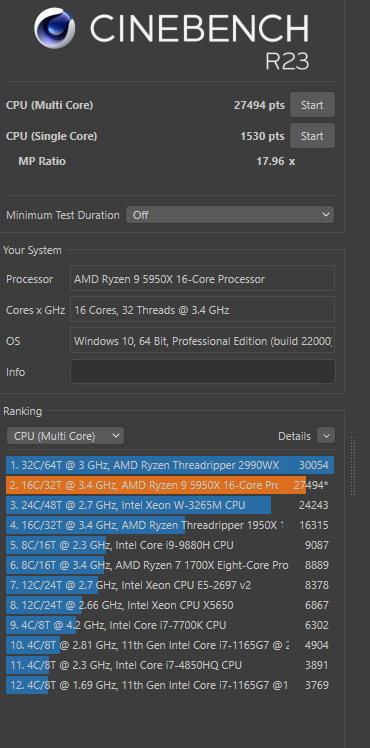Select the Ryzen 7 1700X ranking entry
This screenshot has height=748, width=370.
coord(170,565)
